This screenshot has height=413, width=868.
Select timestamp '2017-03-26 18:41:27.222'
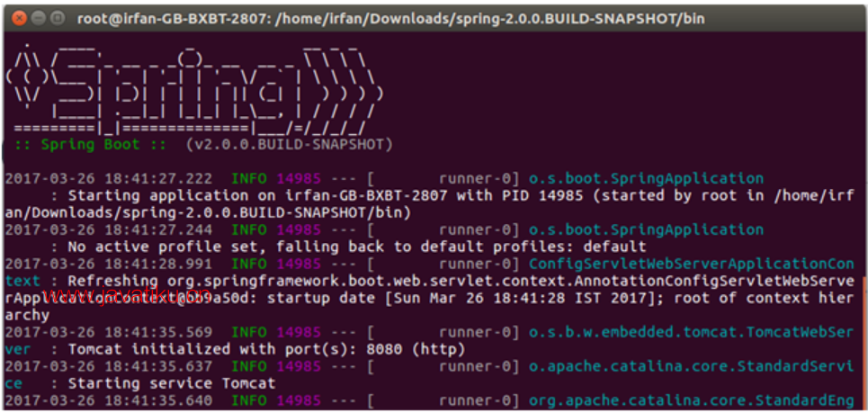pyautogui.click(x=109, y=179)
